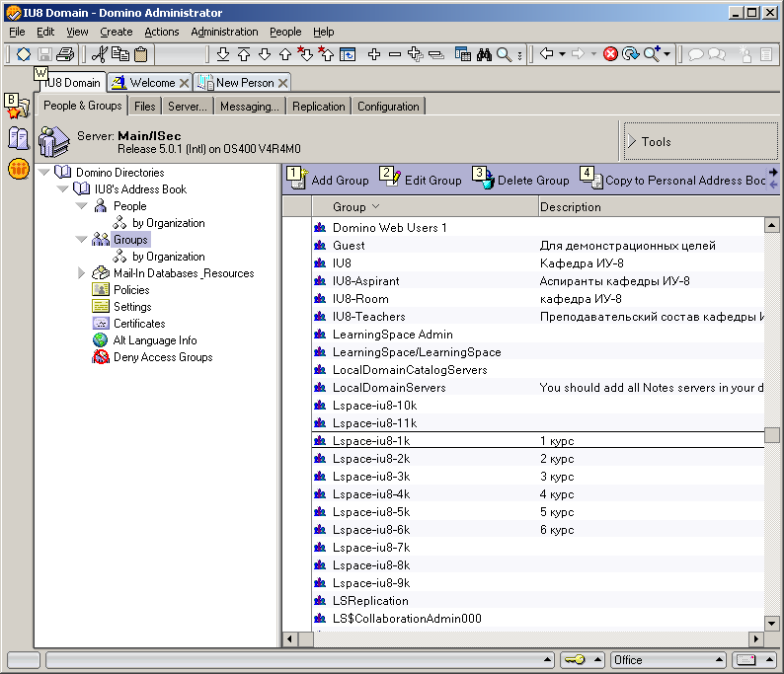Click the navigate-to-bottom arrow icon
Screen dimensions: 784x674
pyautogui.click(x=223, y=54)
